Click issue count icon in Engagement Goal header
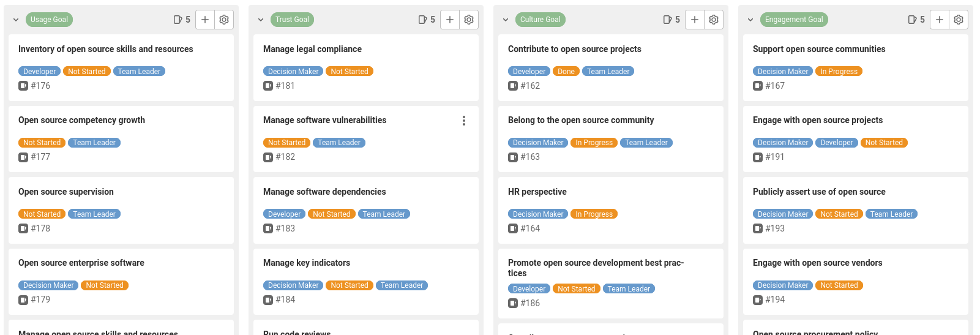Image resolution: width=980 pixels, height=335 pixels. tap(912, 20)
